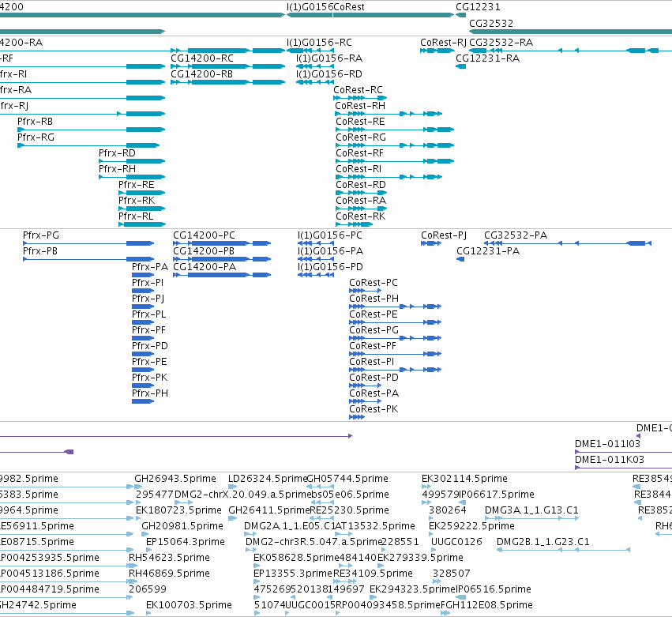Click the CoRest-RE transcript label
This screenshot has width=672, height=617.
tap(360, 122)
